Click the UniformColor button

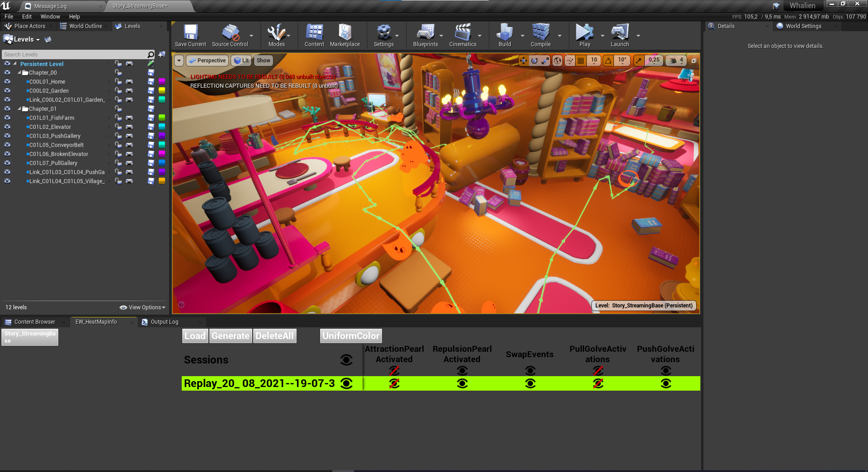(x=351, y=336)
